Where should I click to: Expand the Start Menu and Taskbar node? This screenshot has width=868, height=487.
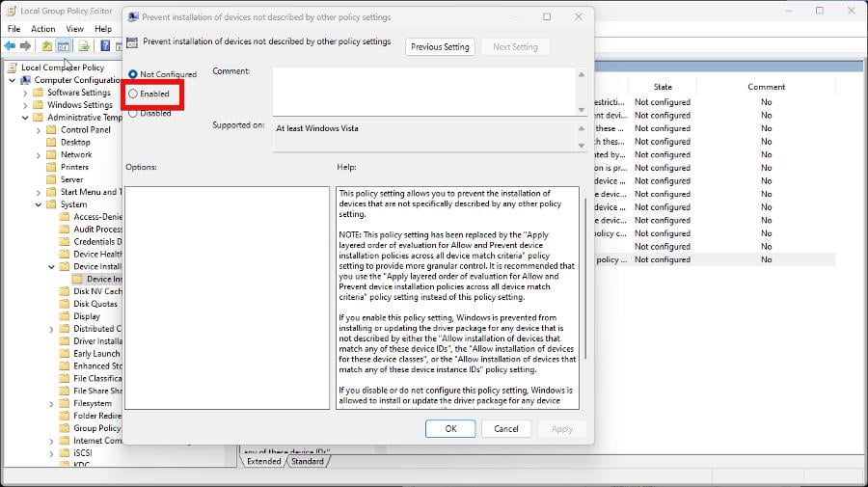coord(39,192)
